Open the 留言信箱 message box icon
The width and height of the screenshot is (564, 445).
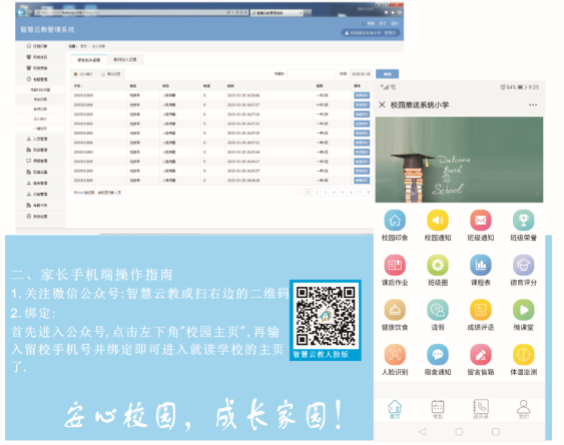tap(481, 354)
